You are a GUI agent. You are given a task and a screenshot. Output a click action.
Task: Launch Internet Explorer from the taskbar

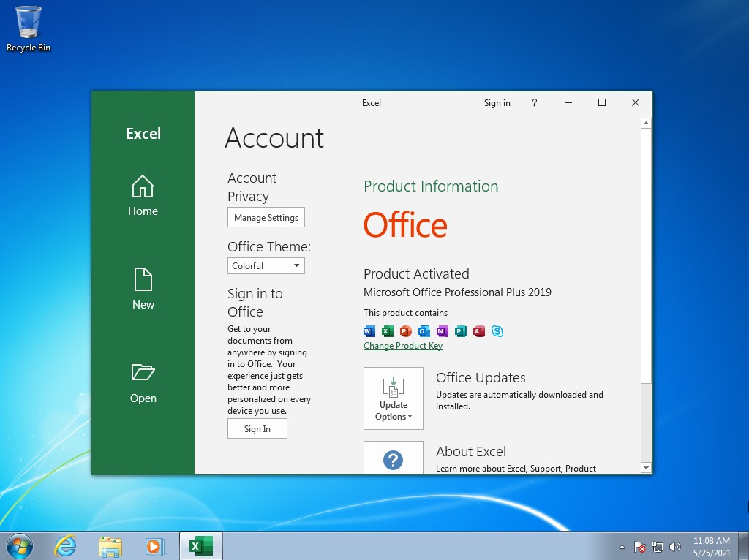65,546
